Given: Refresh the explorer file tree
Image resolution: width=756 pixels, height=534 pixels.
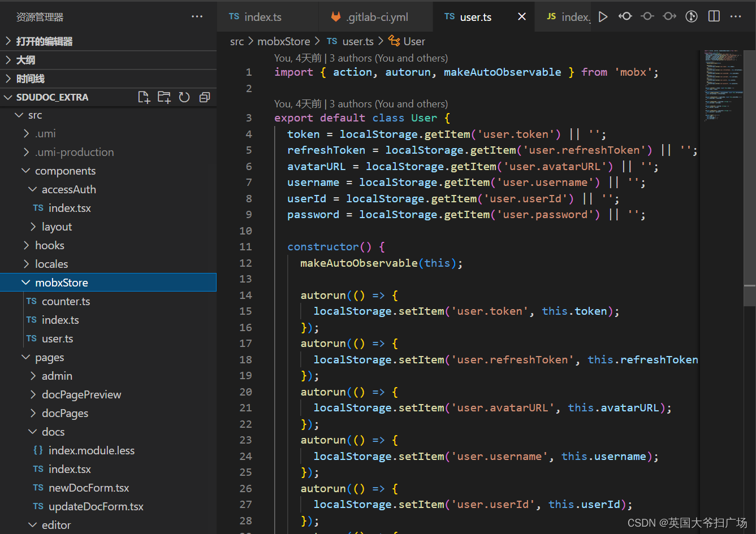Looking at the screenshot, I should (x=184, y=97).
